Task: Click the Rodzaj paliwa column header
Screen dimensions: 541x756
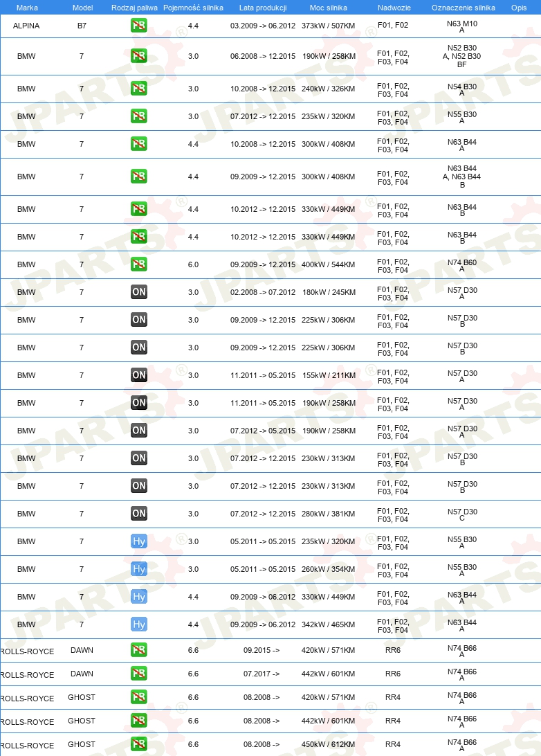Action: (134, 8)
